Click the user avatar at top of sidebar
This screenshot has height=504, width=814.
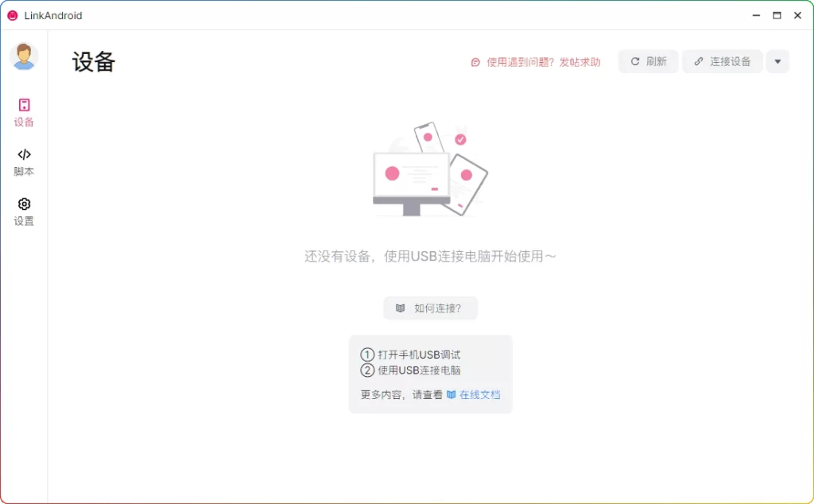tap(23, 56)
